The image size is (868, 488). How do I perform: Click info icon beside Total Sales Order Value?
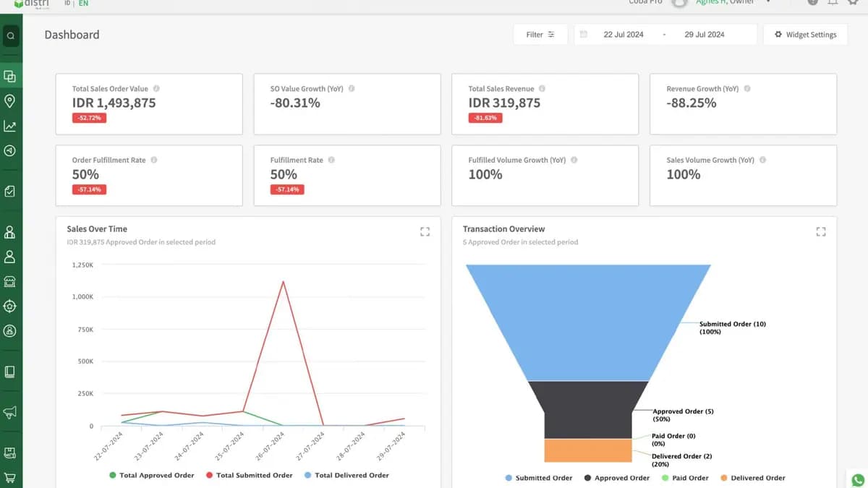coord(156,88)
